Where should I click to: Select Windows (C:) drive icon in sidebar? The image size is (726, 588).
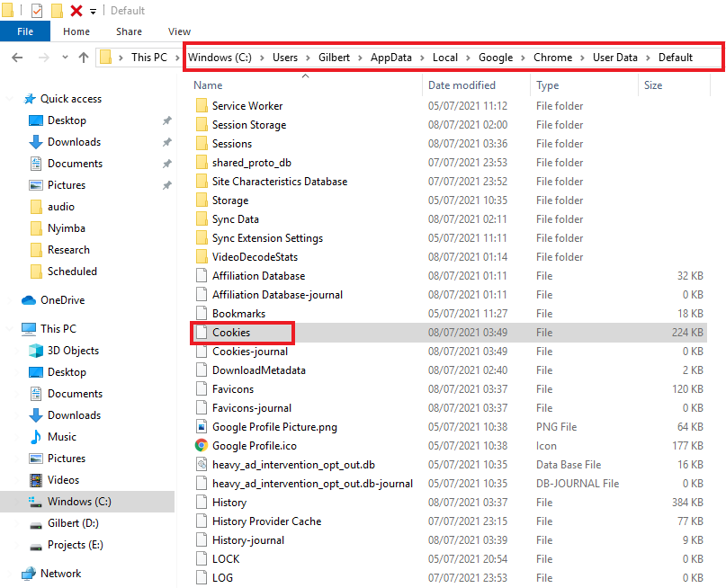(36, 502)
